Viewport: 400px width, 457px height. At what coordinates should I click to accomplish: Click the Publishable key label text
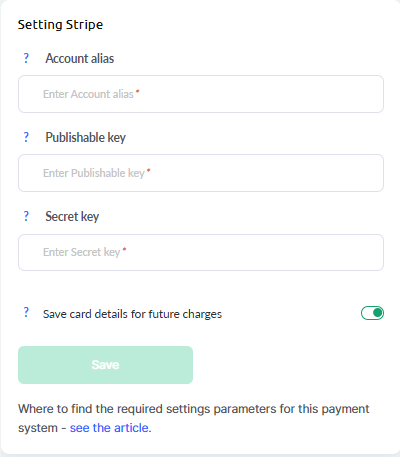pyautogui.click(x=86, y=137)
